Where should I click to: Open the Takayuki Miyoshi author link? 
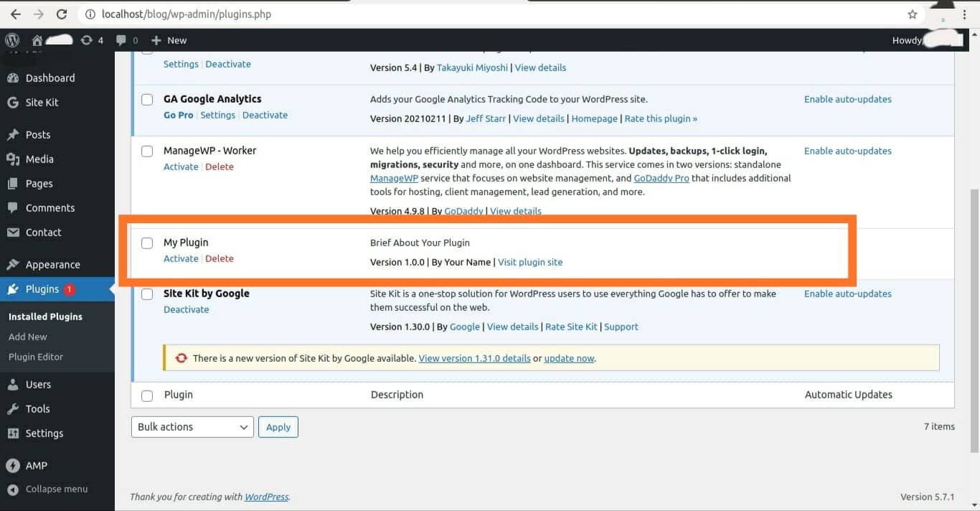(471, 67)
